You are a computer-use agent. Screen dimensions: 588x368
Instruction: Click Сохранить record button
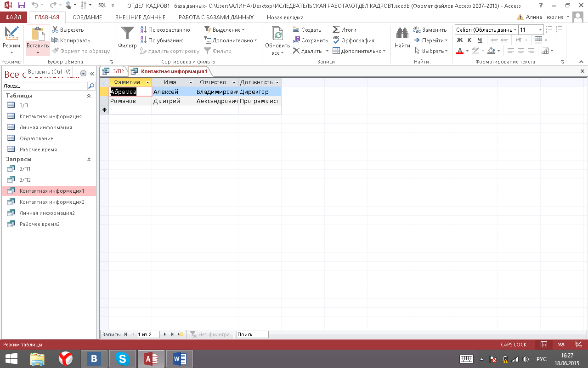310,40
